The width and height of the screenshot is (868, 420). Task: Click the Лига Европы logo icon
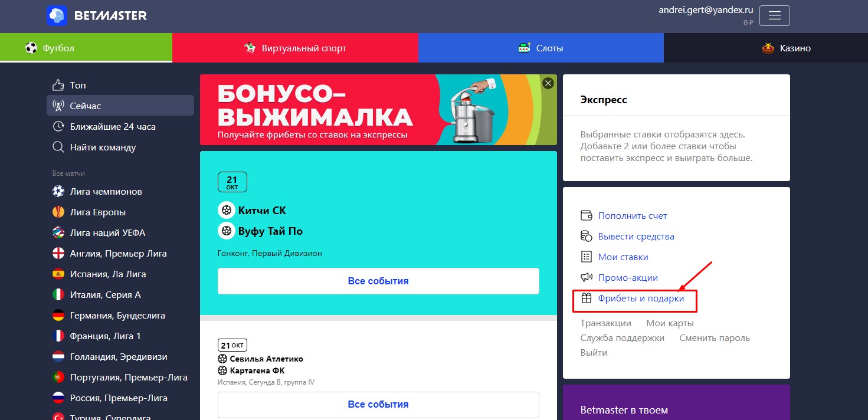click(58, 212)
